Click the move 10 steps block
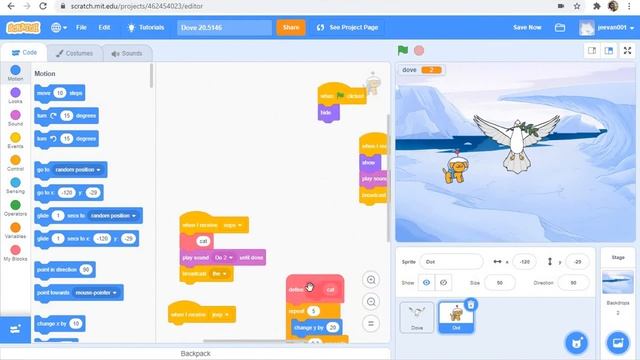The image size is (640, 360). pyautogui.click(x=60, y=93)
